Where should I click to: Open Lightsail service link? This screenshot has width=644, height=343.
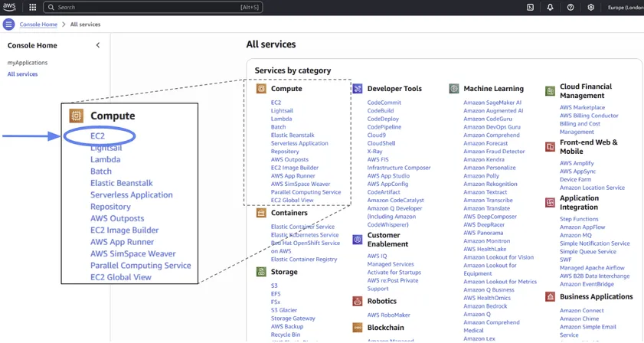coord(282,110)
